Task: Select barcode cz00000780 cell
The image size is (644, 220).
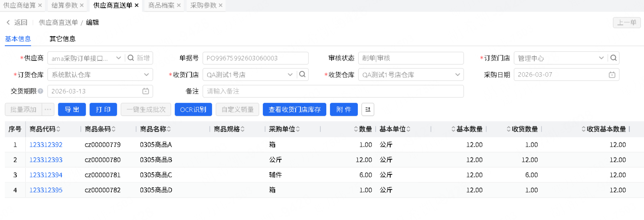Action: click(103, 160)
